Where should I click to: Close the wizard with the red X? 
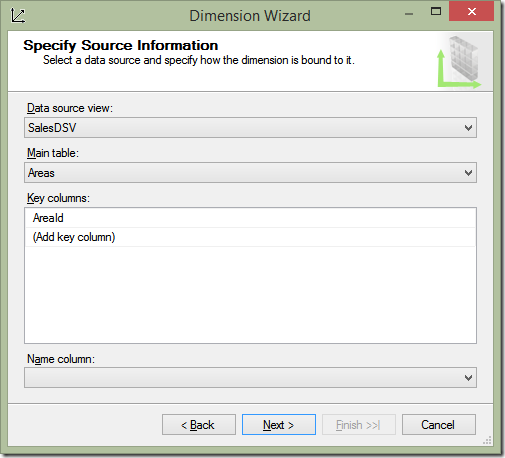click(x=471, y=11)
